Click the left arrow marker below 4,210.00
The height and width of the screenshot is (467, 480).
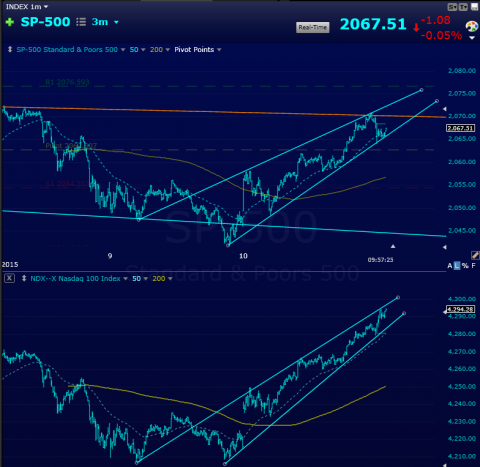click(x=444, y=465)
